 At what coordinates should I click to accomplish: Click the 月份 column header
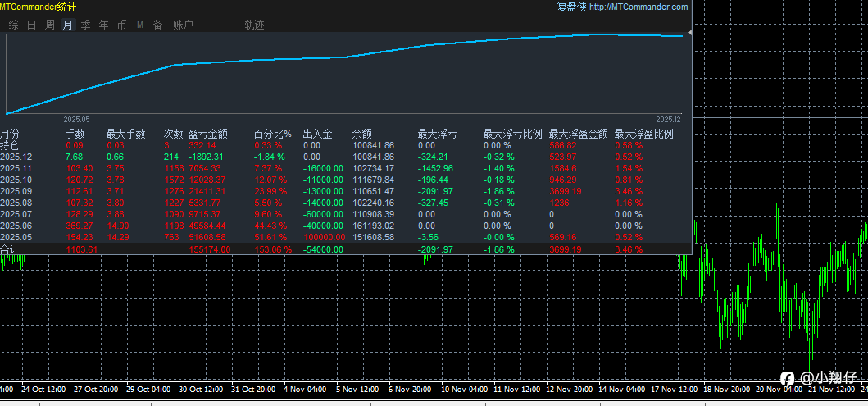(x=9, y=134)
